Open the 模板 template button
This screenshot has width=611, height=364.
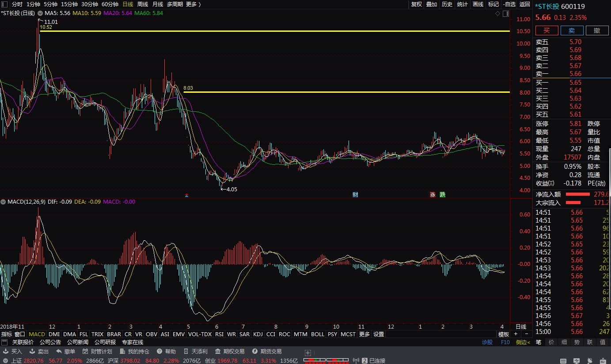click(x=504, y=334)
